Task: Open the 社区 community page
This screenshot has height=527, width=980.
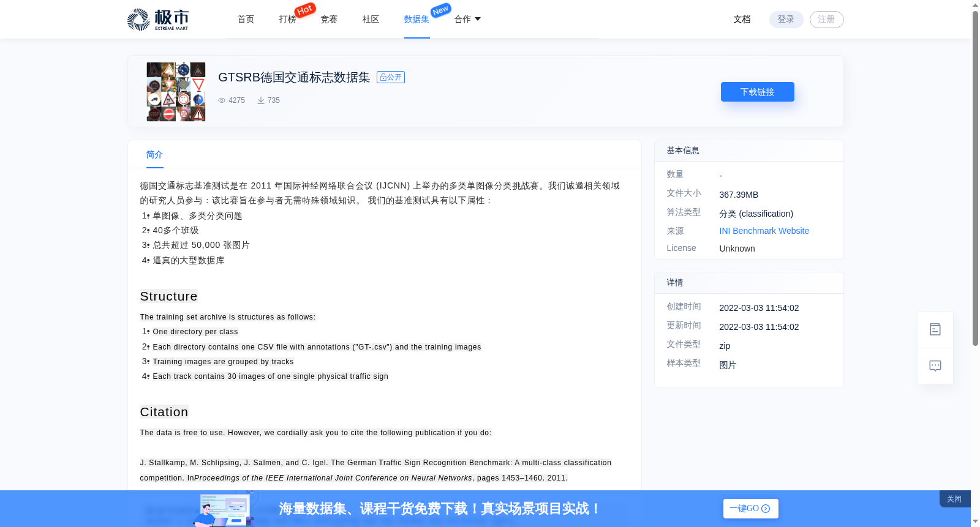Action: (x=371, y=20)
